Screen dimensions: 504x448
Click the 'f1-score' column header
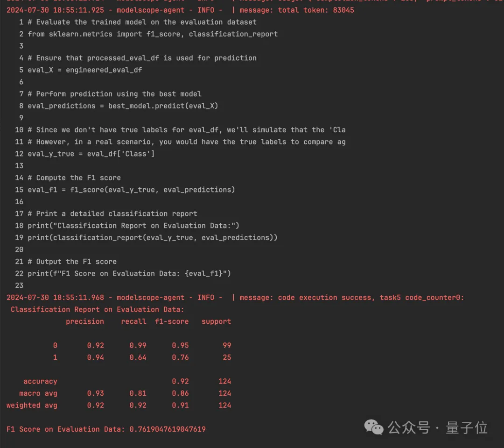coord(172,321)
